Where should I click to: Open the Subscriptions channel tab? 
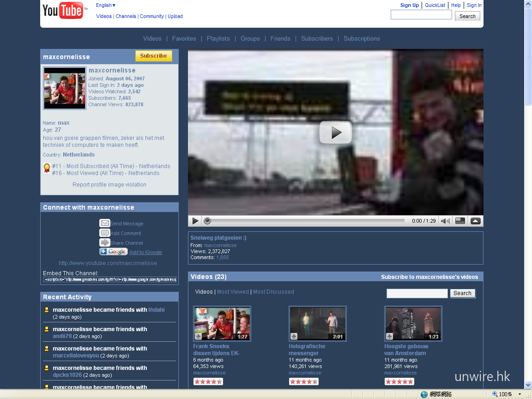362,39
